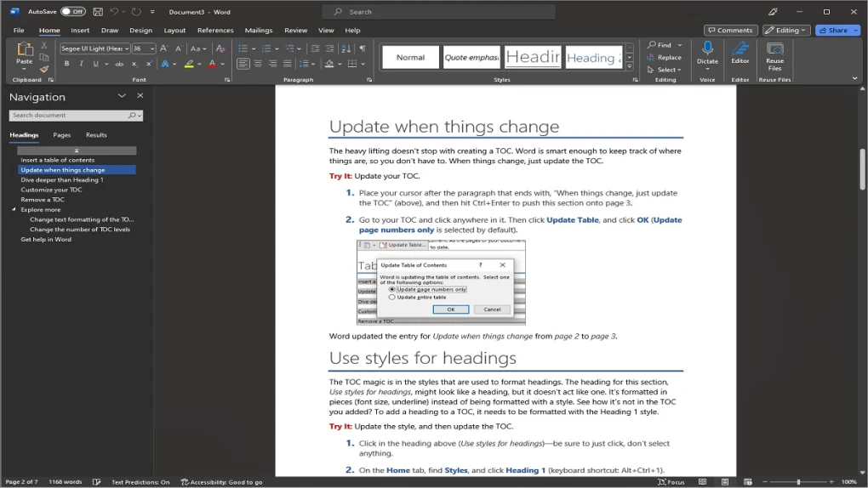Toggle Show/Hide paragraph marks
Screen dimensions: 868x488
[x=363, y=48]
